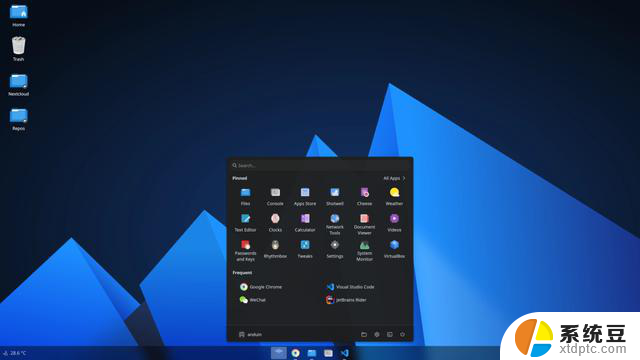
Task: Launch Rhythmbox music player
Action: [x=275, y=249]
